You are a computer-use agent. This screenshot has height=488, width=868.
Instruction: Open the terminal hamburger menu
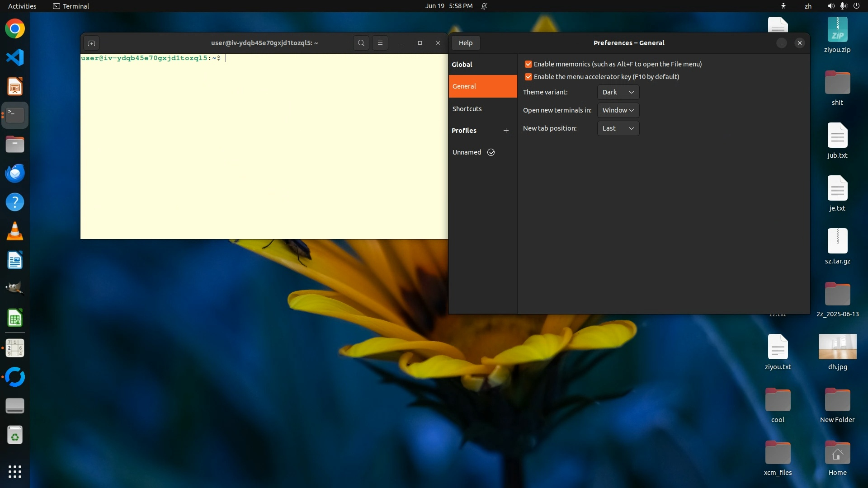point(380,43)
